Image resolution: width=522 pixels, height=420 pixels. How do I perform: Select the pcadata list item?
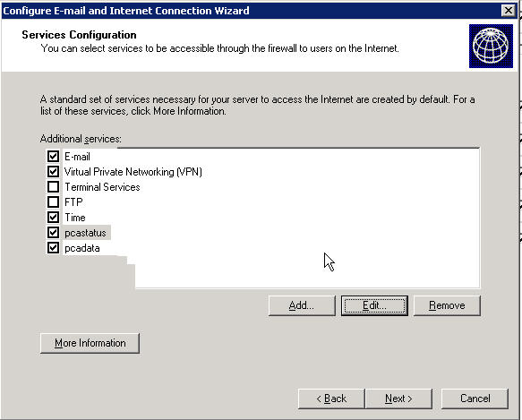(x=82, y=248)
